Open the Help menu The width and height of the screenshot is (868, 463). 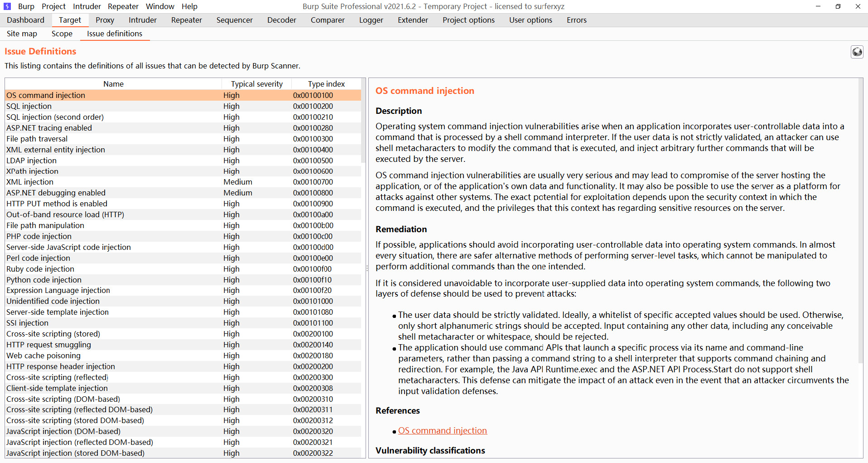[x=189, y=6]
